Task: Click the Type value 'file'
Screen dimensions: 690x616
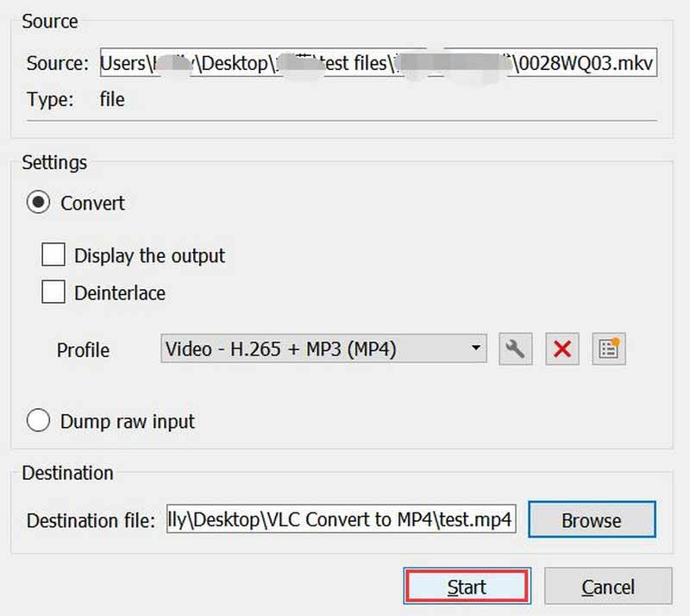Action: [112, 99]
